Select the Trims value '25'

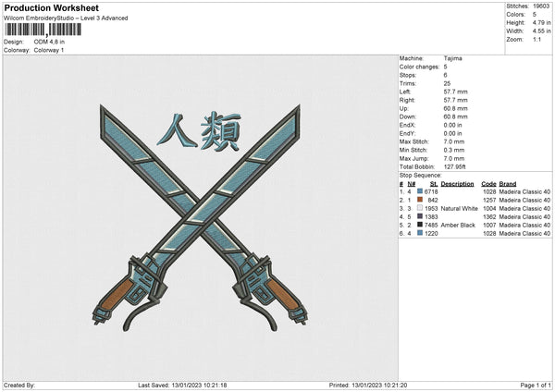tap(447, 83)
